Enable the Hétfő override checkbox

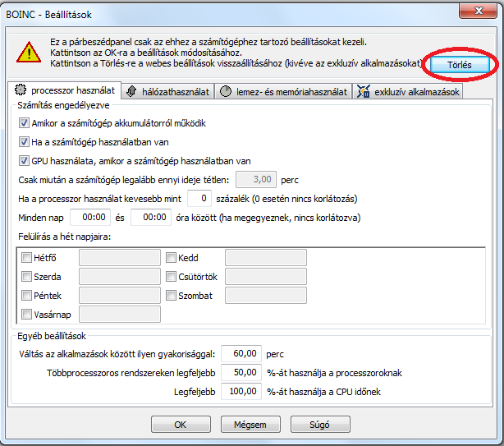(x=26, y=258)
